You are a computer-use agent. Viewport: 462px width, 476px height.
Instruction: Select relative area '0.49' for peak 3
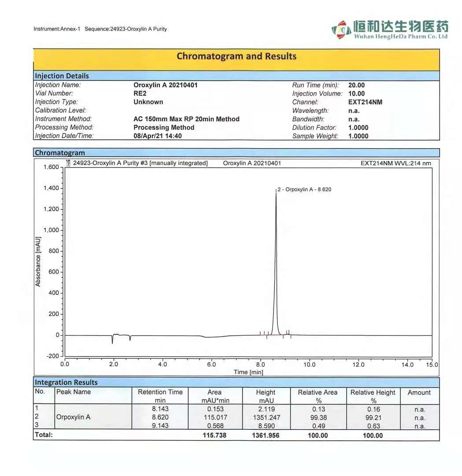[318, 426]
